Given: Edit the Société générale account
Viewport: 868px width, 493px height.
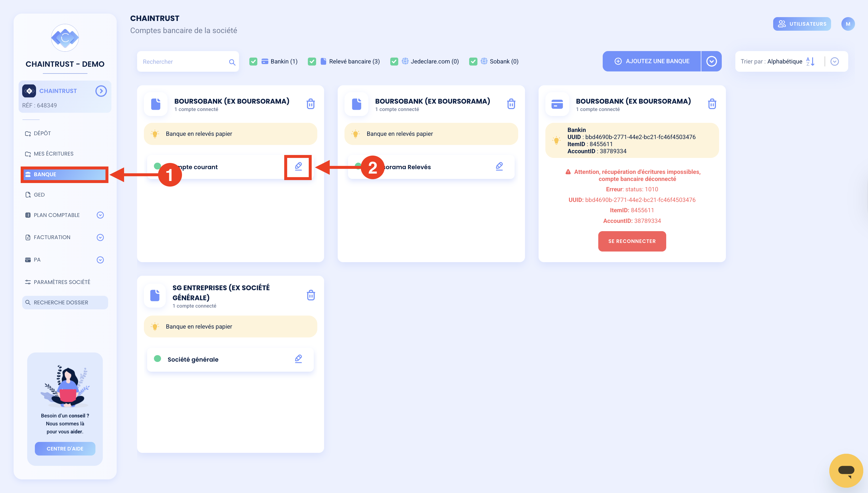Looking at the screenshot, I should point(298,359).
